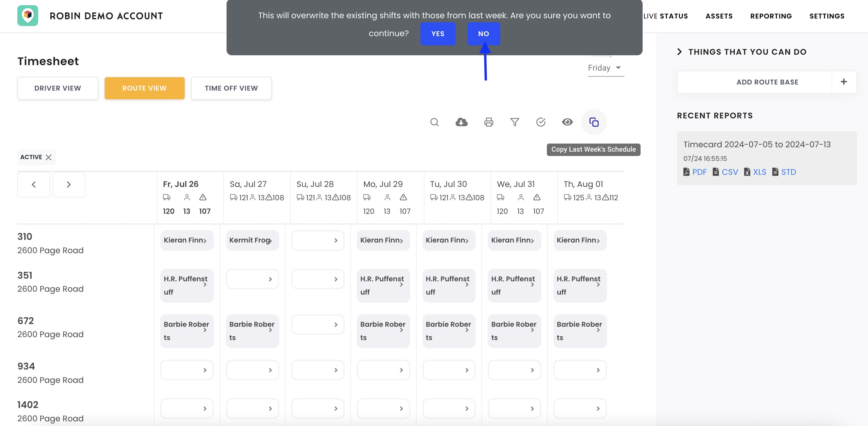Open the Live Status menu
The height and width of the screenshot is (426, 868).
tap(665, 16)
